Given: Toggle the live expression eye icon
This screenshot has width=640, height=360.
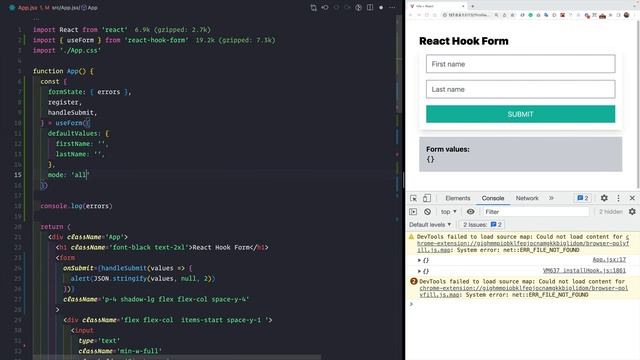Looking at the screenshot, I should (471, 212).
